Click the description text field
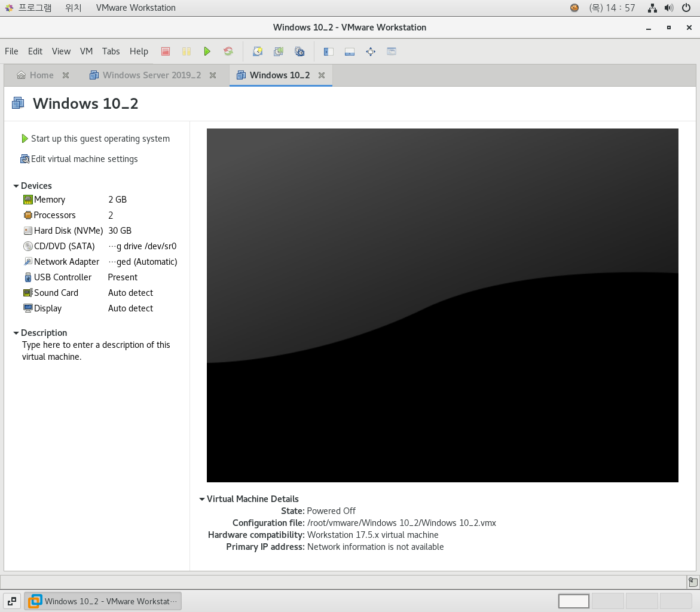Screen dimensions: 700x612 (x=96, y=351)
